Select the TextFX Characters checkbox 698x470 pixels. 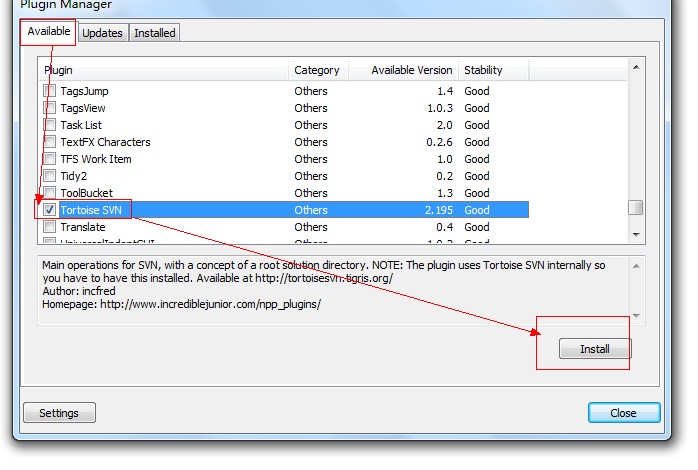[x=50, y=142]
